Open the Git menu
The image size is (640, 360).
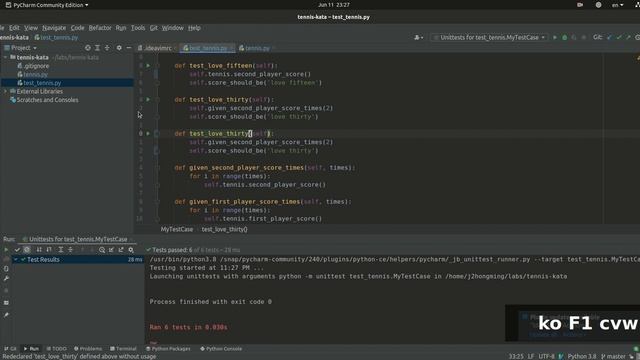coord(153,28)
